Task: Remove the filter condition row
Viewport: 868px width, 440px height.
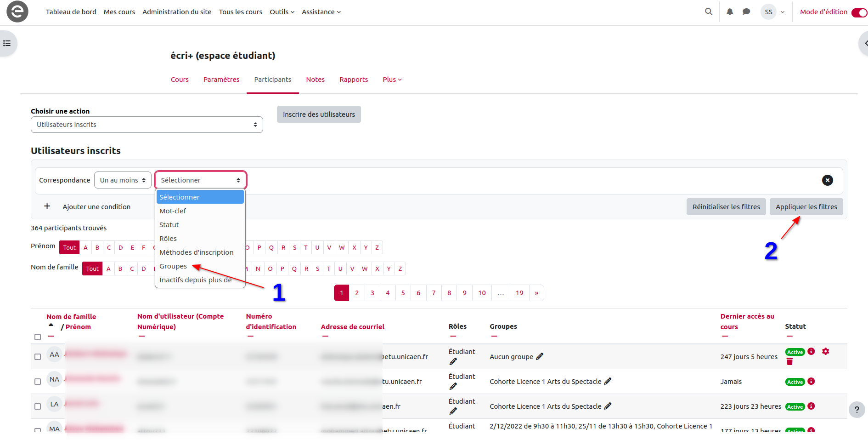Action: click(827, 180)
